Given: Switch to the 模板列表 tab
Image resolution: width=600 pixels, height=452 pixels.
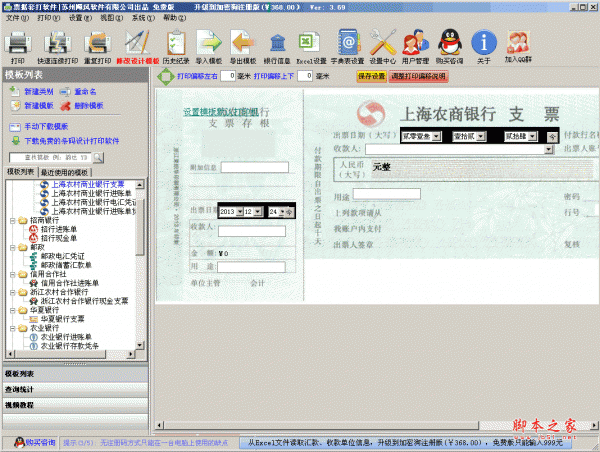Looking at the screenshot, I should [x=21, y=172].
